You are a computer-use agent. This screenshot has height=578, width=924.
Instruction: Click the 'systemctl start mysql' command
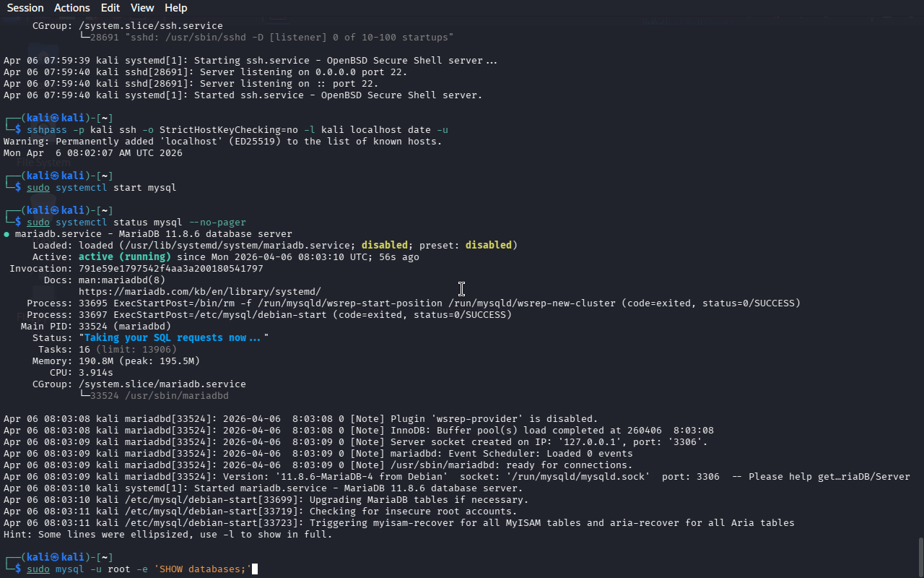pos(115,188)
